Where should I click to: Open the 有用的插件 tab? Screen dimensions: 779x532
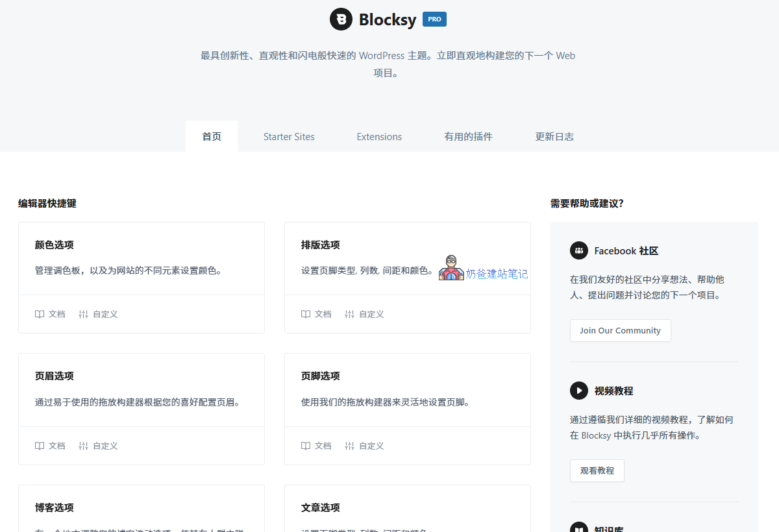pos(468,136)
